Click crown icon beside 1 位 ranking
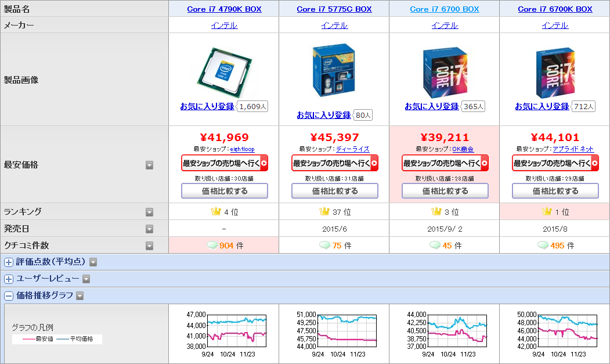 coord(547,211)
